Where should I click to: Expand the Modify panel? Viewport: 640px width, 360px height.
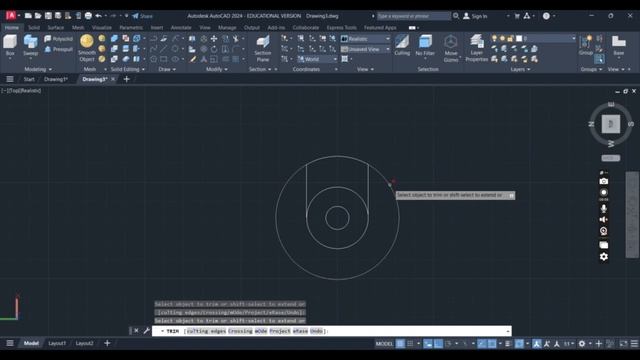(217, 69)
